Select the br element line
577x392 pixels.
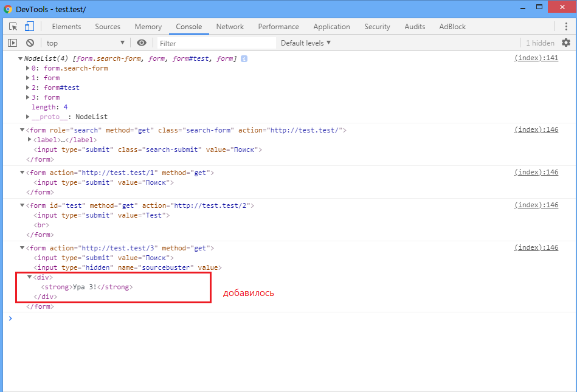(x=41, y=225)
